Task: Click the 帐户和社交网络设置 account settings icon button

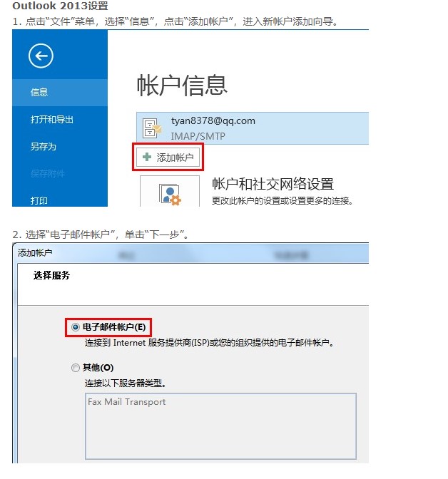Action: pos(170,192)
